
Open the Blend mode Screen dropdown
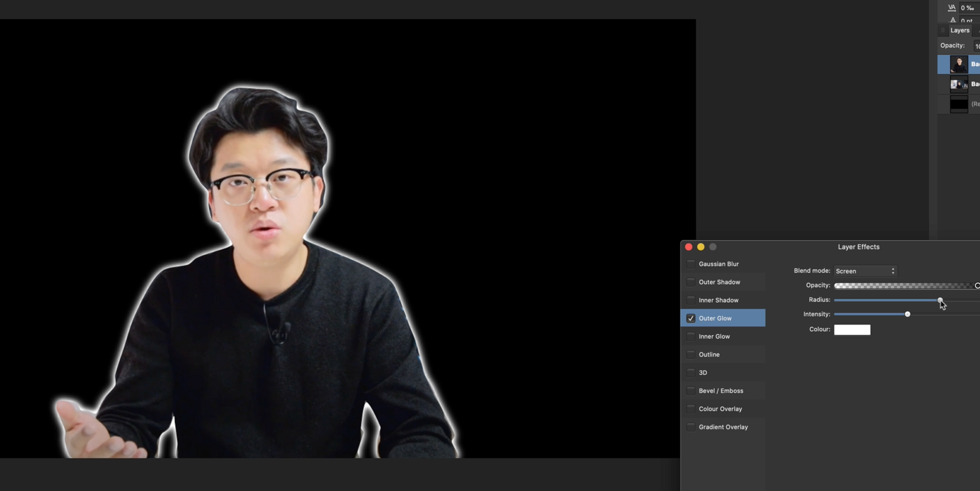coord(865,271)
